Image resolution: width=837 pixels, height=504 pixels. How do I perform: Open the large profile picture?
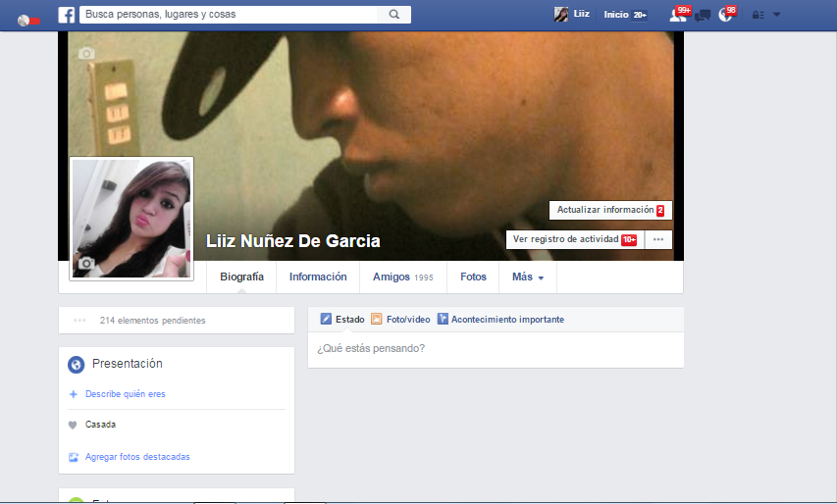pyautogui.click(x=131, y=219)
